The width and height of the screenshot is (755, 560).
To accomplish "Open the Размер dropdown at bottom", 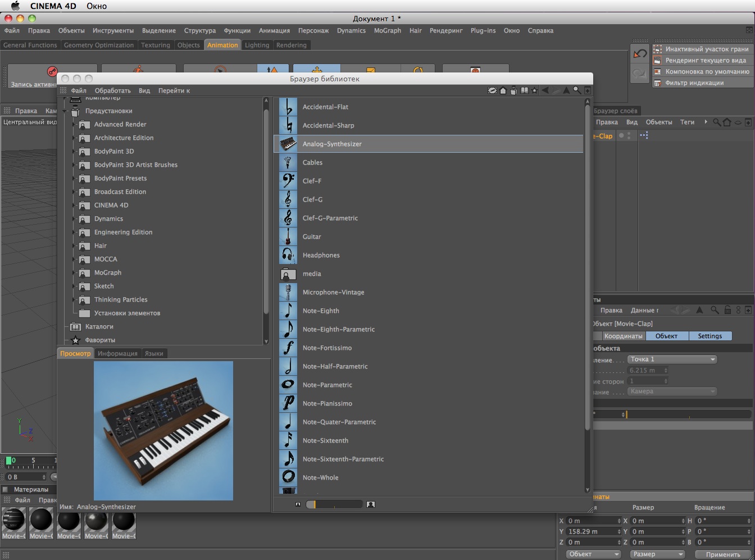I will click(x=657, y=554).
